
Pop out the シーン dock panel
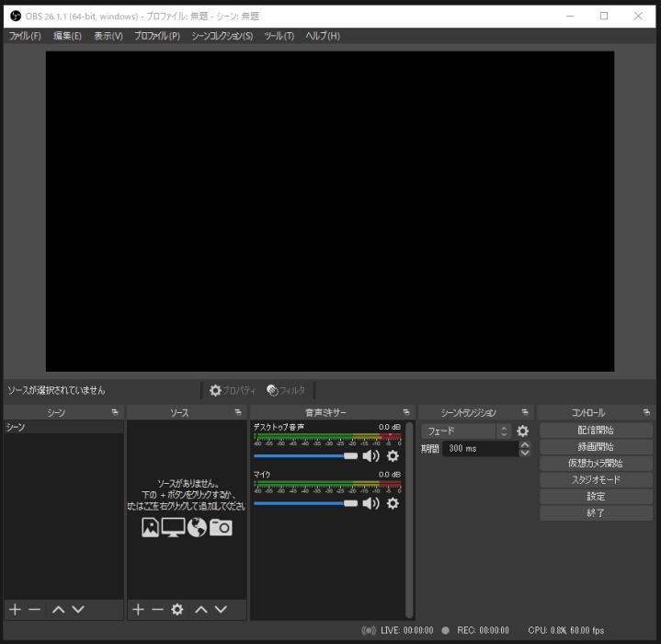[115, 412]
